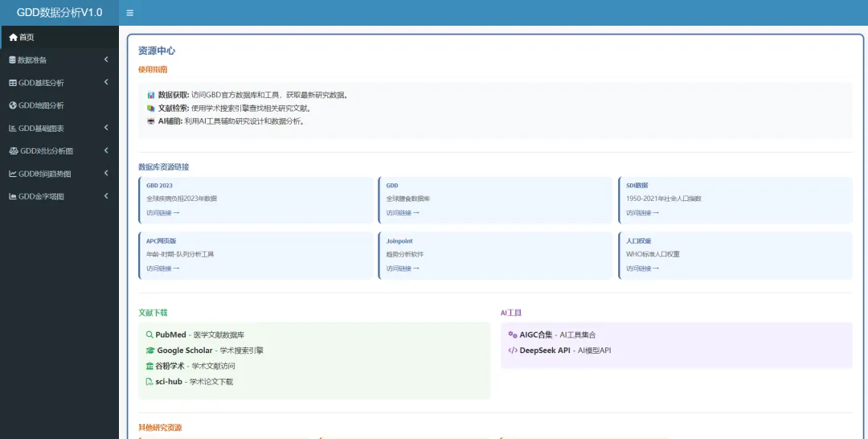Expand the 数据准备 submenu chevron
Screen dimensions: 868x439
pyautogui.click(x=106, y=59)
